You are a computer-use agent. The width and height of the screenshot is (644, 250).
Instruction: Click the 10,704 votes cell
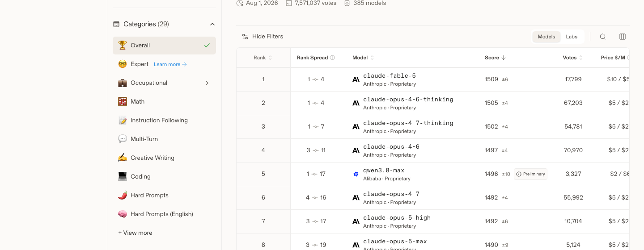point(573,221)
